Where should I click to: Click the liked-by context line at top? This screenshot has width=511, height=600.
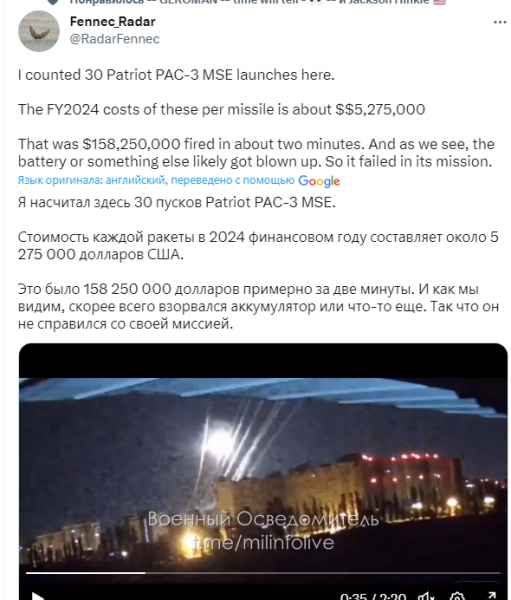coord(249,2)
